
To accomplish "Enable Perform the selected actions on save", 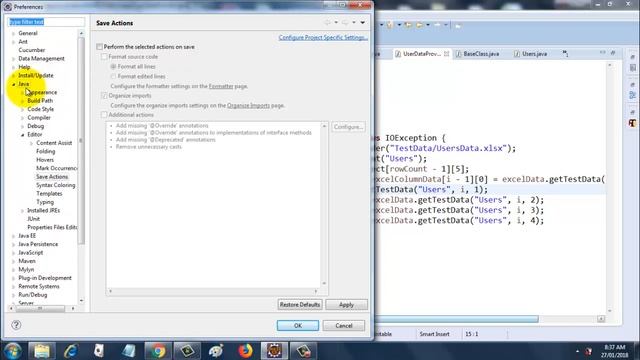I will [99, 47].
